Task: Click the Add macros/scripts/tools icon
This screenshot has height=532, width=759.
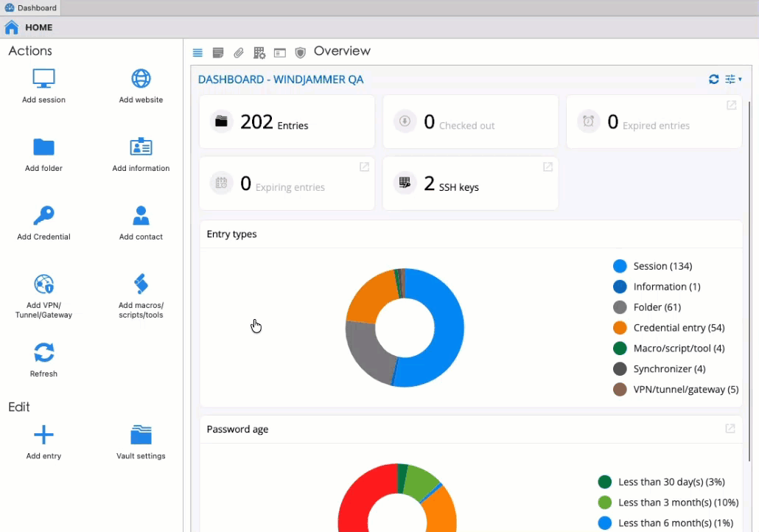Action: (x=141, y=284)
